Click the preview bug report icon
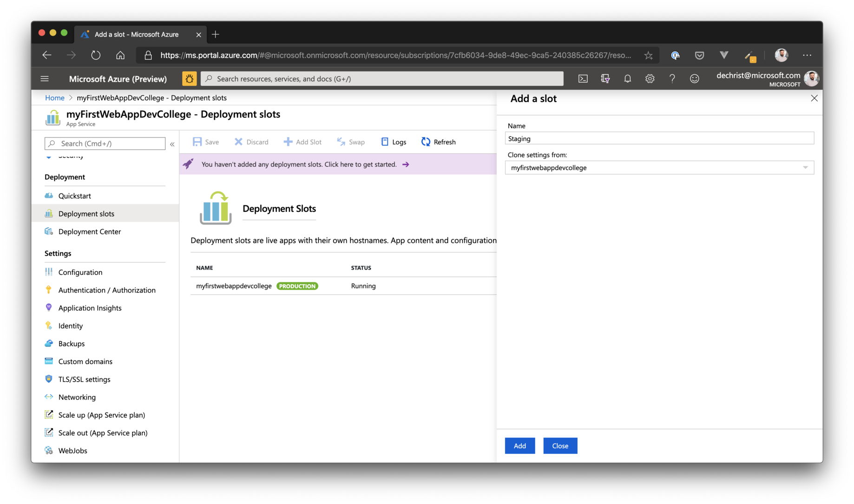The width and height of the screenshot is (854, 504). pos(189,79)
